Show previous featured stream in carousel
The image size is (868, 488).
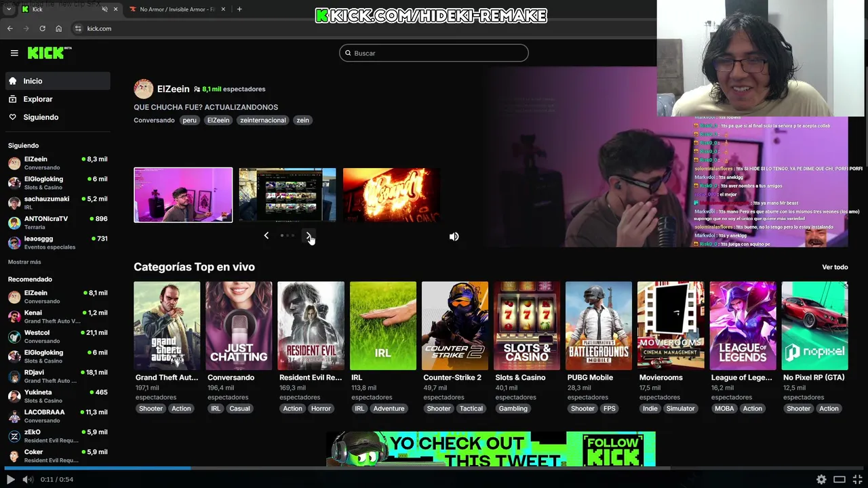pyautogui.click(x=266, y=236)
